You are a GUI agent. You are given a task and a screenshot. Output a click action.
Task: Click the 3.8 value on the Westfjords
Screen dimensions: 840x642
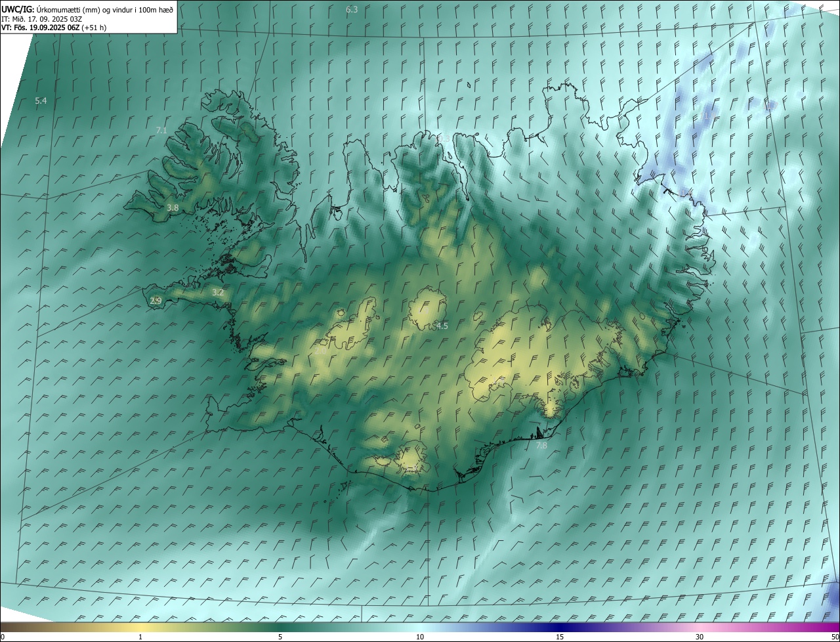[173, 207]
